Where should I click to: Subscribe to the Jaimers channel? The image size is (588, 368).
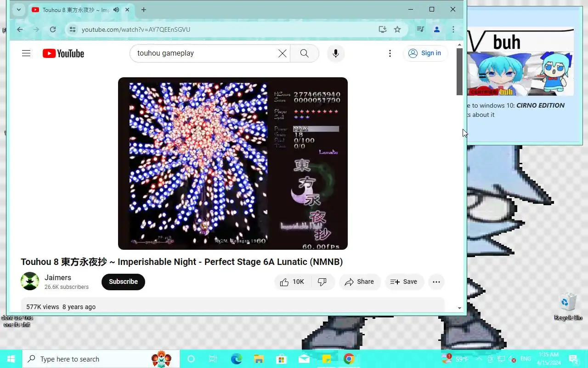123,282
